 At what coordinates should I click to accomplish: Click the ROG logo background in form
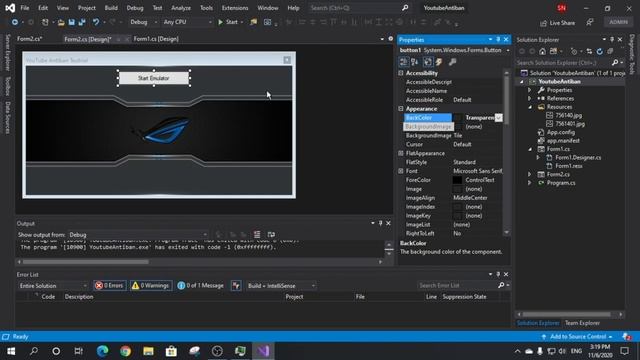pos(159,131)
